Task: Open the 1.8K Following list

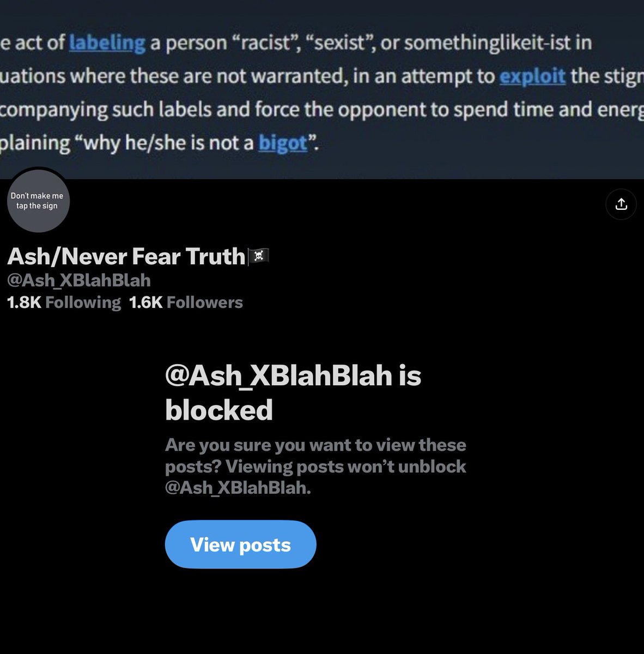Action: pyautogui.click(x=64, y=302)
